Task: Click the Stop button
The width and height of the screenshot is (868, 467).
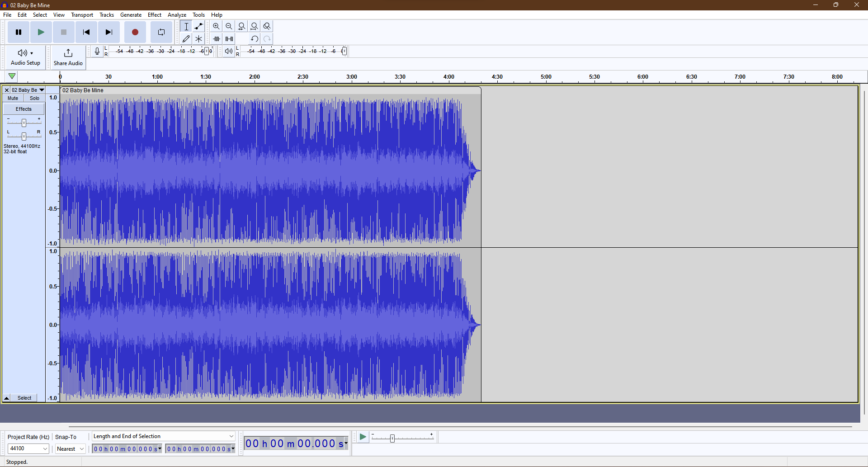Action: [64, 32]
